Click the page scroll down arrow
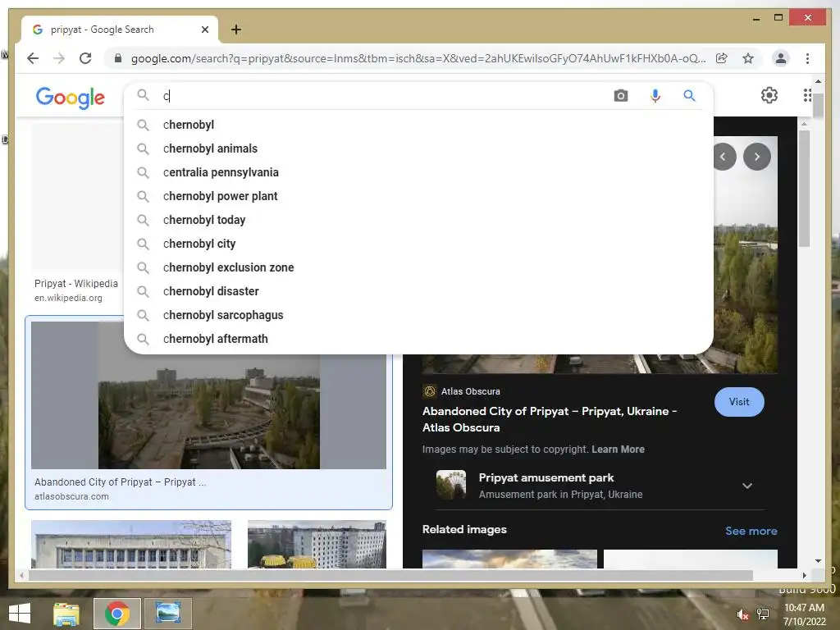This screenshot has height=630, width=840. (818, 561)
